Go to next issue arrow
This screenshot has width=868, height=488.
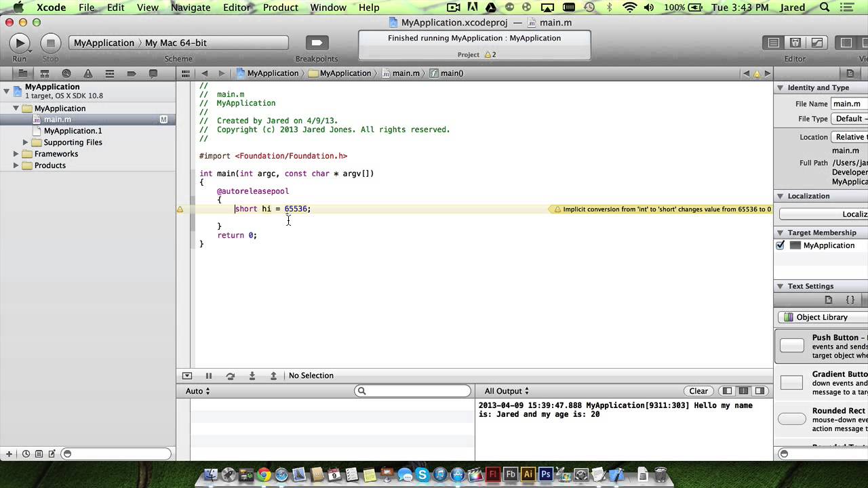click(x=768, y=73)
